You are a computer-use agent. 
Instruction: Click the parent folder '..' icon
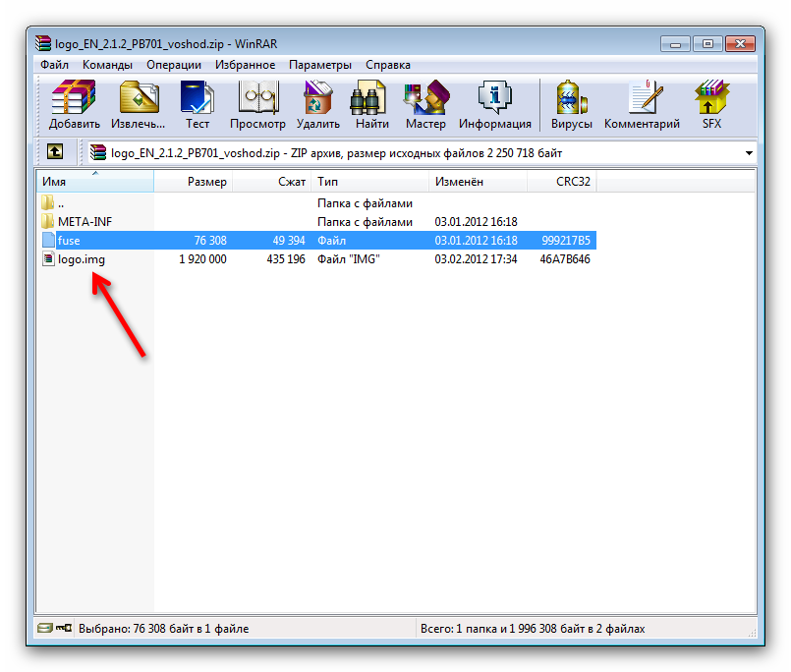click(x=48, y=202)
